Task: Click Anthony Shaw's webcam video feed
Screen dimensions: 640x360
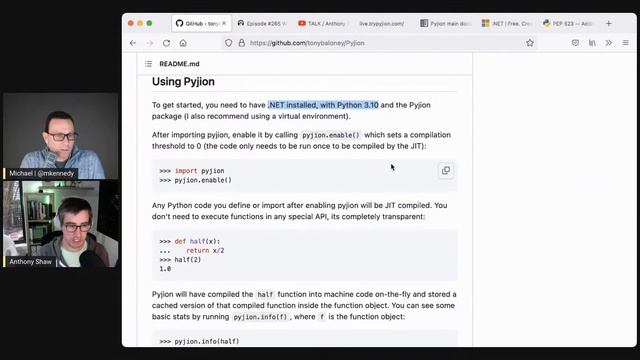Action: click(x=60, y=224)
